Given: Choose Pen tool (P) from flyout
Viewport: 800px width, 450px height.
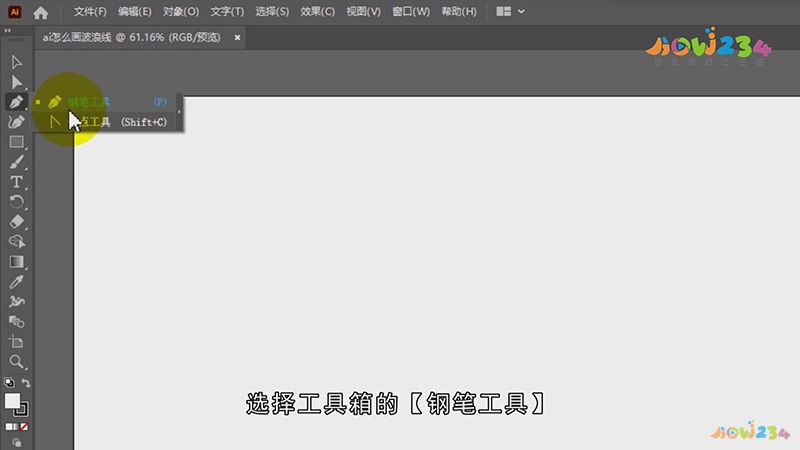Looking at the screenshot, I should coord(107,102).
